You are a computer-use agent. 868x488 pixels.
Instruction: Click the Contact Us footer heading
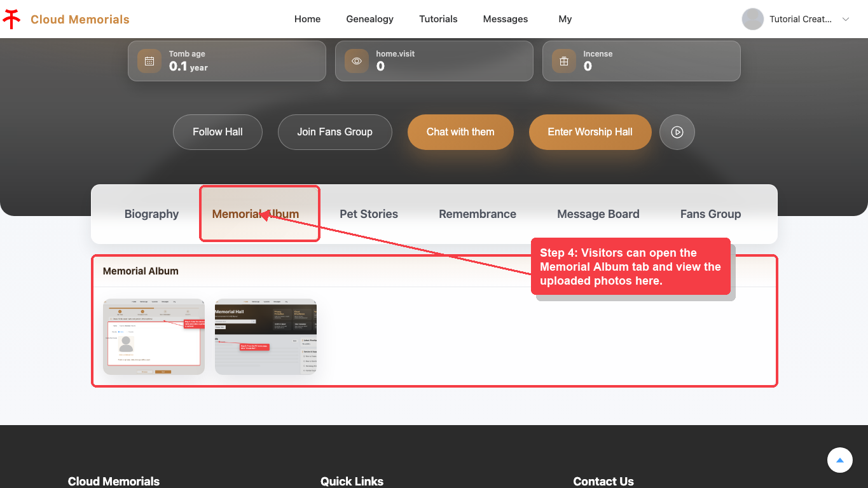pyautogui.click(x=603, y=481)
